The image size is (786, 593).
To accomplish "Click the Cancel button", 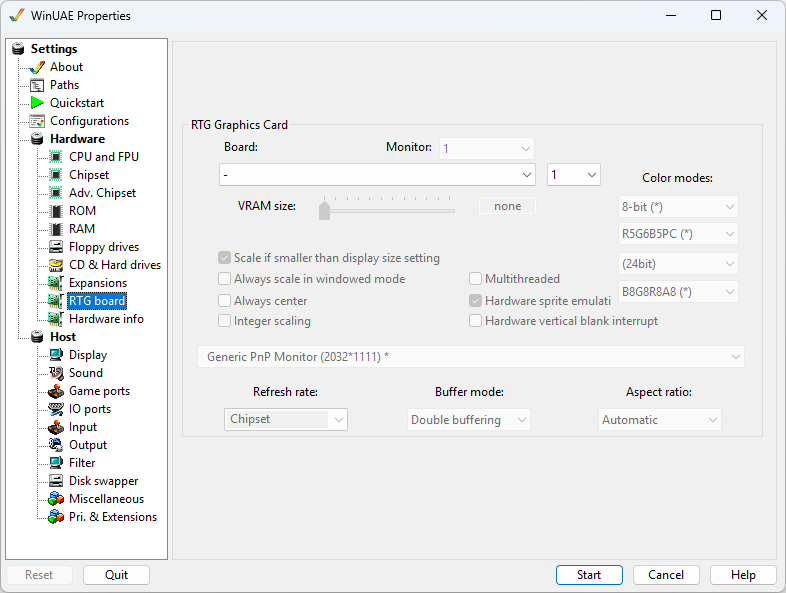I will click(x=666, y=575).
